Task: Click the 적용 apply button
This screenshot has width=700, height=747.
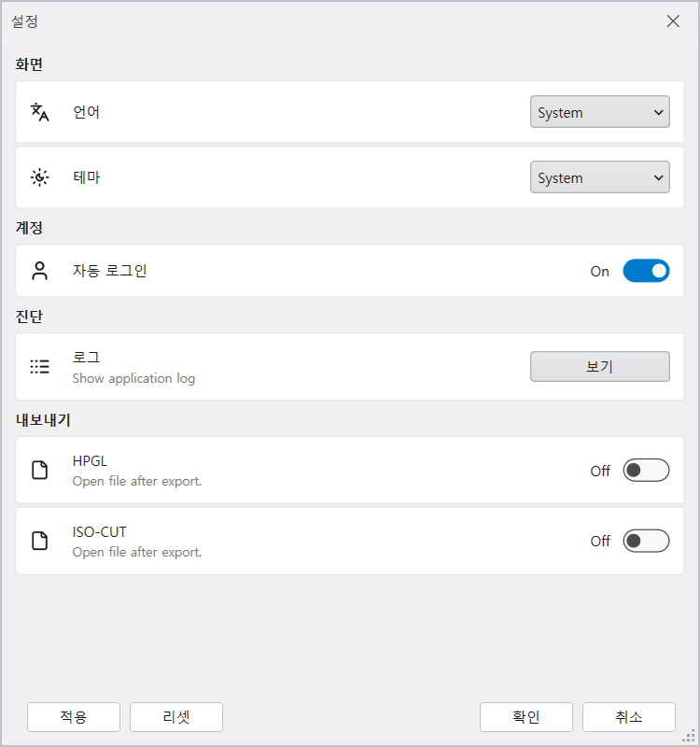Action: click(74, 717)
